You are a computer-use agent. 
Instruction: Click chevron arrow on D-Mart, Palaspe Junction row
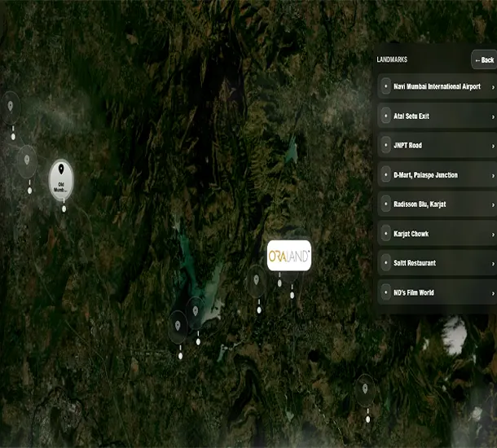tap(493, 175)
